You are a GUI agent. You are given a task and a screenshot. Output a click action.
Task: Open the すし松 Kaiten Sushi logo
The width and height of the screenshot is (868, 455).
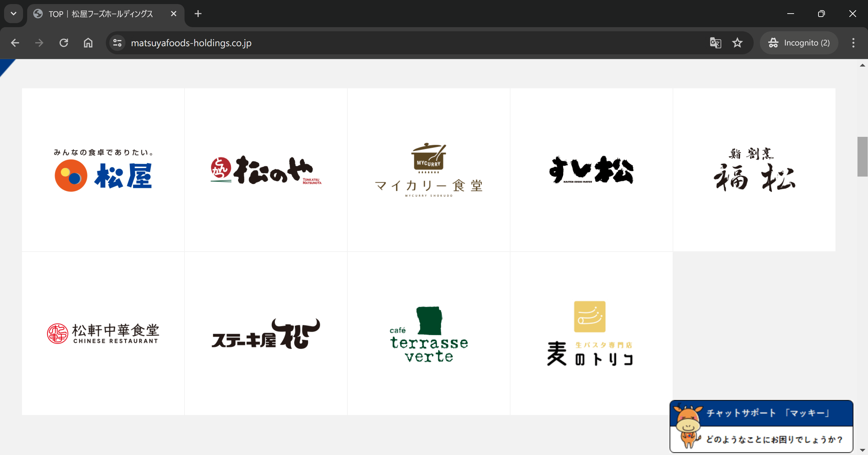tap(592, 170)
